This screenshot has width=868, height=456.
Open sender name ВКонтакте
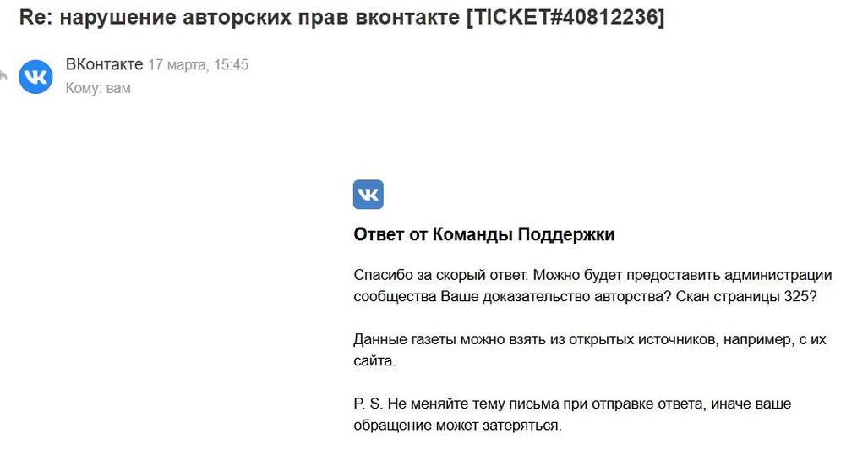point(104,64)
